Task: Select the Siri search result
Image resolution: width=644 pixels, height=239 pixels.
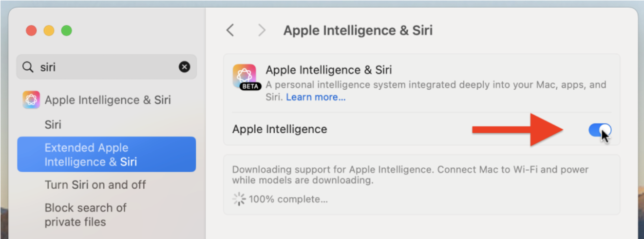Action: pyautogui.click(x=53, y=124)
